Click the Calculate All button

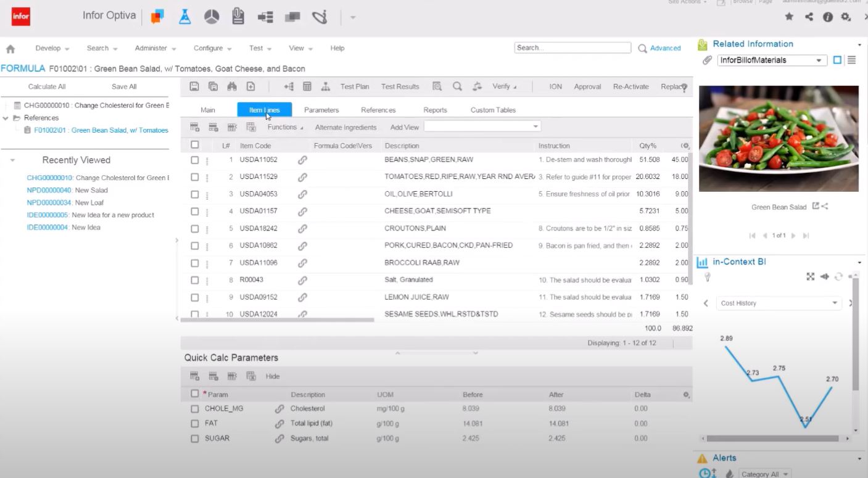(x=46, y=86)
